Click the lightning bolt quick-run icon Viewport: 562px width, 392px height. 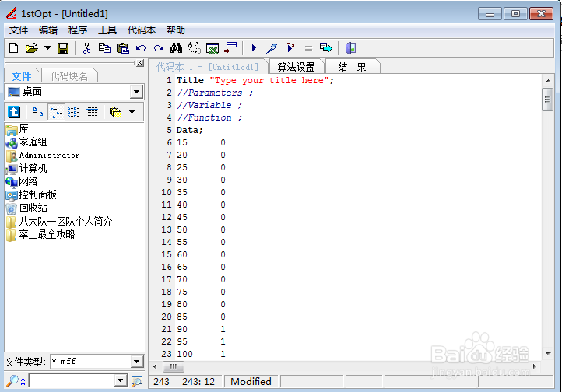click(x=272, y=48)
